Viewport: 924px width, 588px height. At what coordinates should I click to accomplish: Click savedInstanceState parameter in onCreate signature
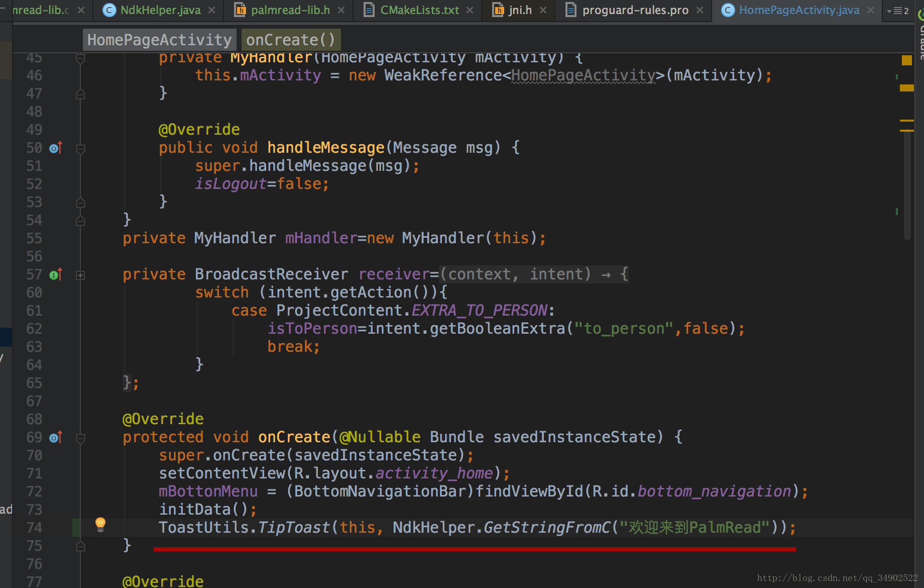tap(574, 437)
